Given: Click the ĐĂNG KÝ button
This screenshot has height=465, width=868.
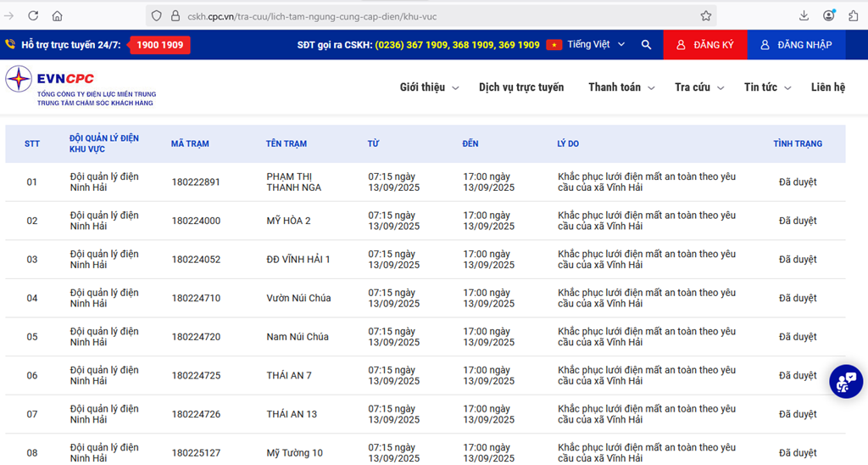Looking at the screenshot, I should pos(705,45).
